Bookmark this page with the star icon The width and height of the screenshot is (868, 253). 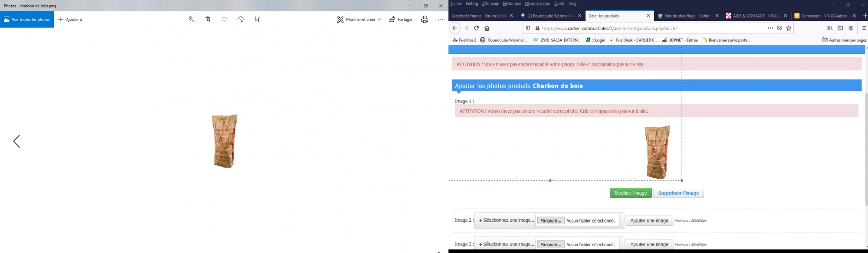[x=789, y=28]
